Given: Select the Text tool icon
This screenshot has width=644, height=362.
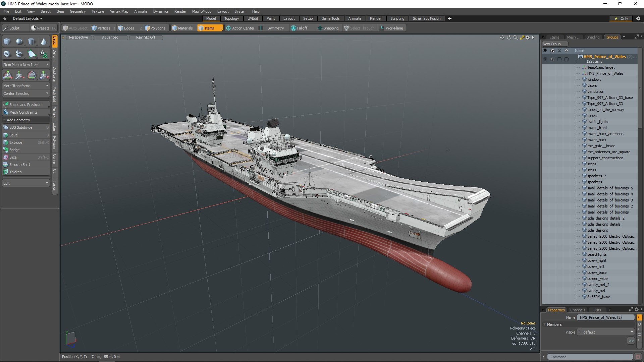Looking at the screenshot, I should pyautogui.click(x=44, y=54).
